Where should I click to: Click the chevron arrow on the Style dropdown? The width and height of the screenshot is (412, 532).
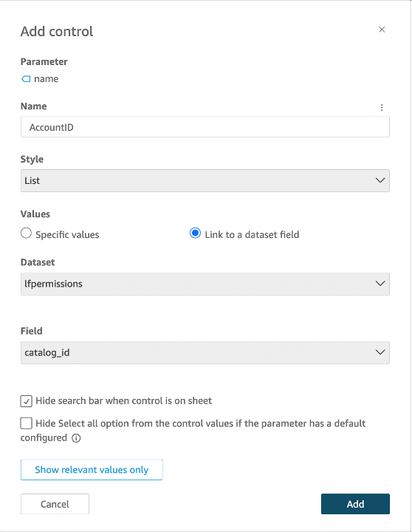(380, 180)
